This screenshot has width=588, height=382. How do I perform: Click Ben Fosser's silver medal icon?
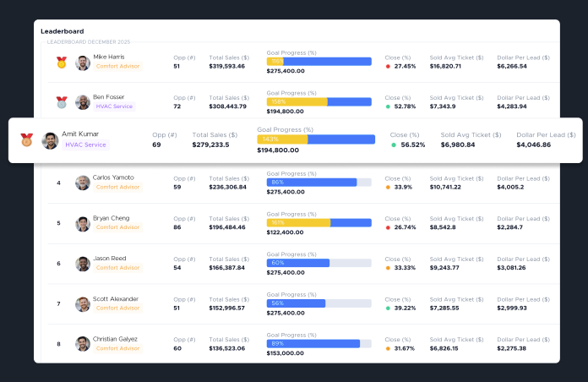(62, 102)
